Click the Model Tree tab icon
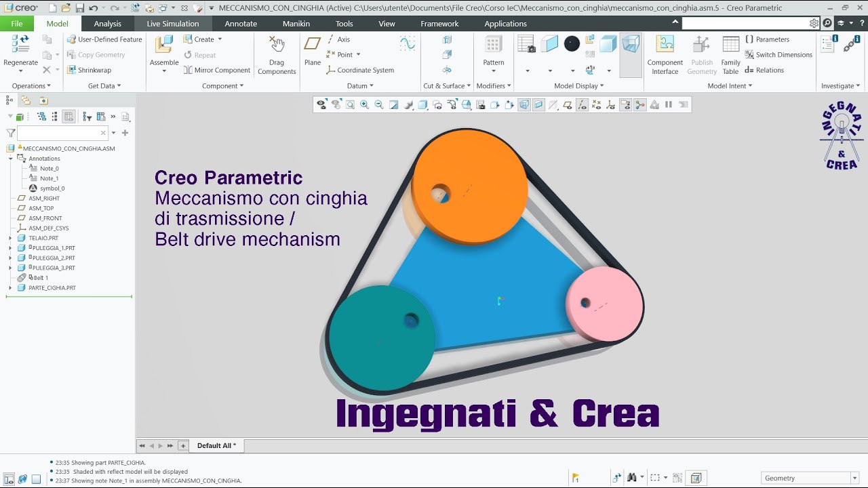The image size is (868, 488). click(x=9, y=100)
